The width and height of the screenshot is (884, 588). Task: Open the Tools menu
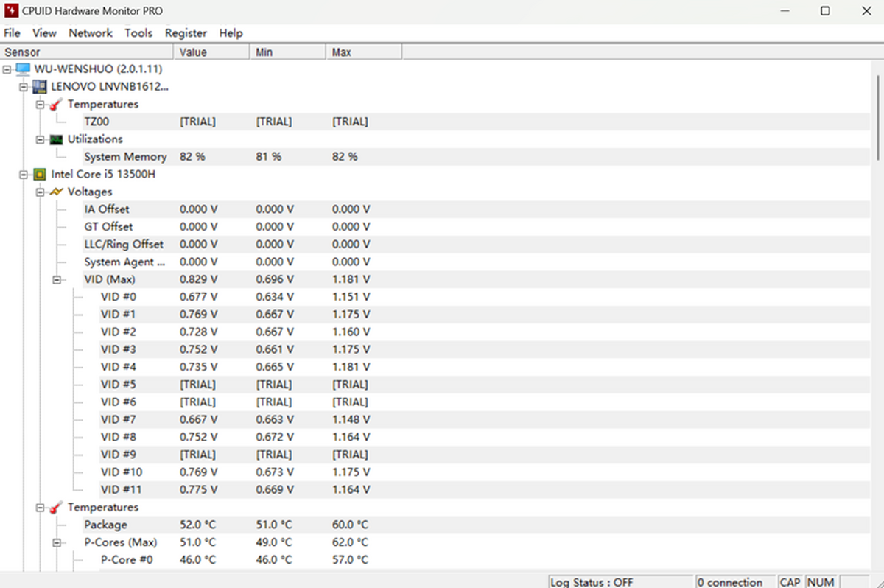coord(138,33)
